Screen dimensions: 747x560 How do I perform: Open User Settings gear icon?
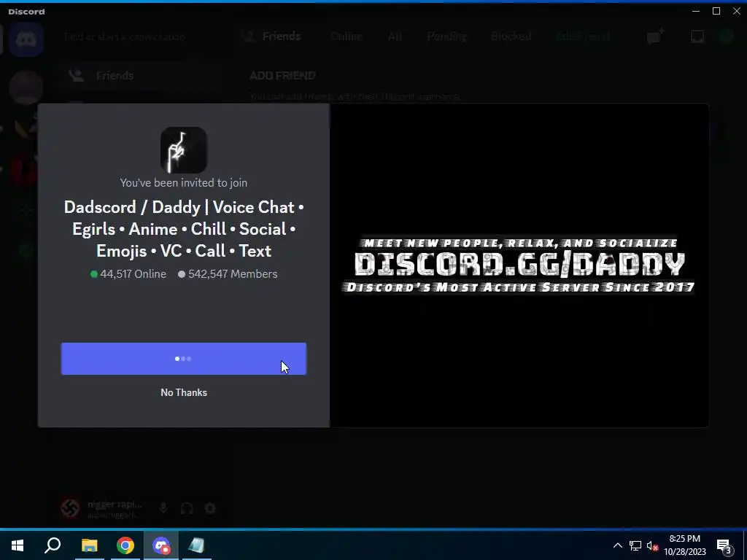coord(210,508)
